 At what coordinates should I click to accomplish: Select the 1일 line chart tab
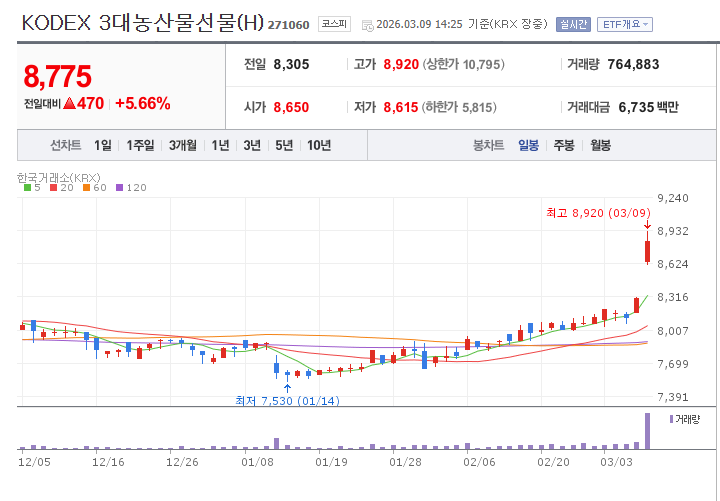pyautogui.click(x=103, y=146)
